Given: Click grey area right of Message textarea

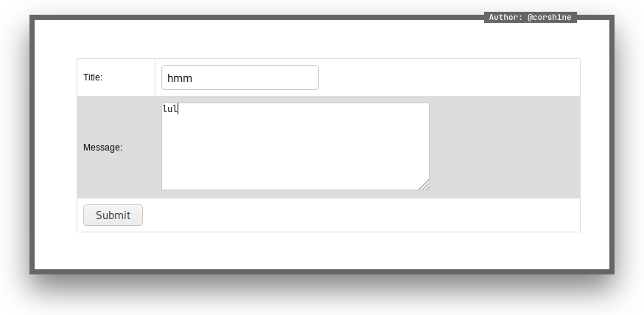Looking at the screenshot, I should tap(505, 147).
